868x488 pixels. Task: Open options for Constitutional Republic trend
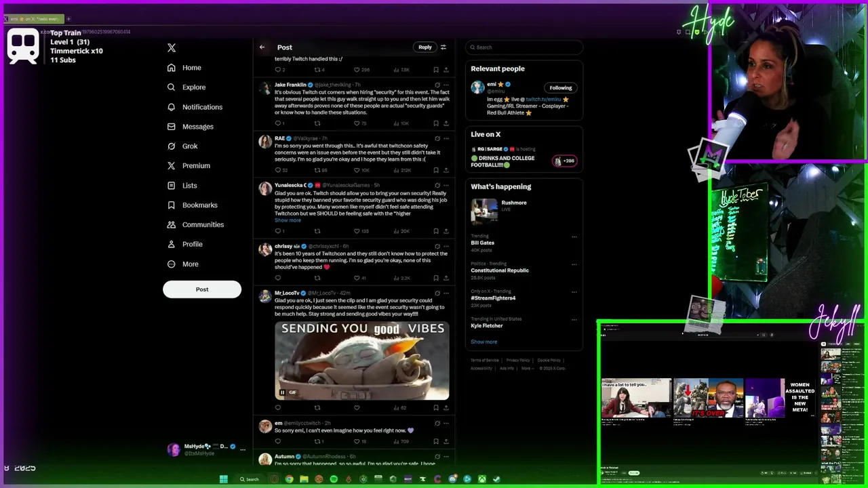(x=574, y=264)
